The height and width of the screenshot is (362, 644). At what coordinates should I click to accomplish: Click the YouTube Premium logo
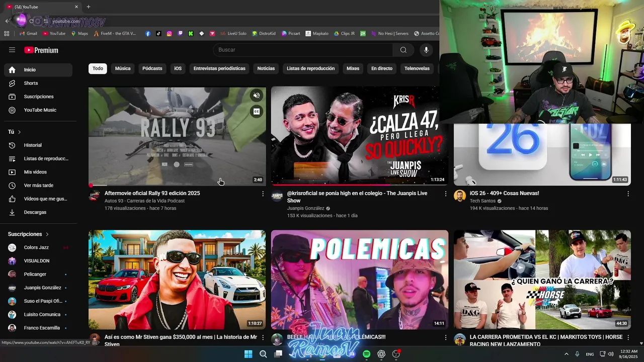click(41, 50)
